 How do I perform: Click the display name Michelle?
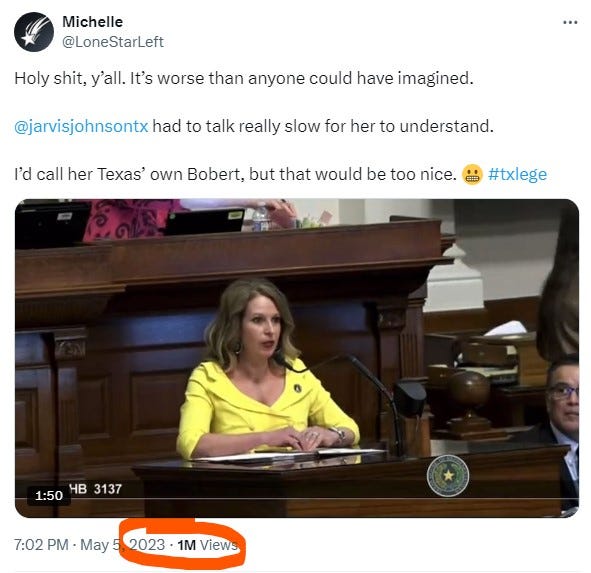tap(92, 22)
